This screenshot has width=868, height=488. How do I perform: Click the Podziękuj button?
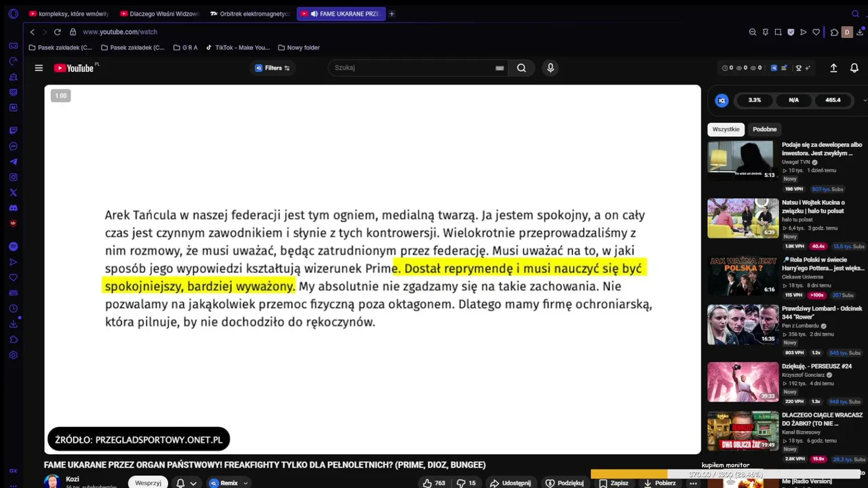click(564, 483)
